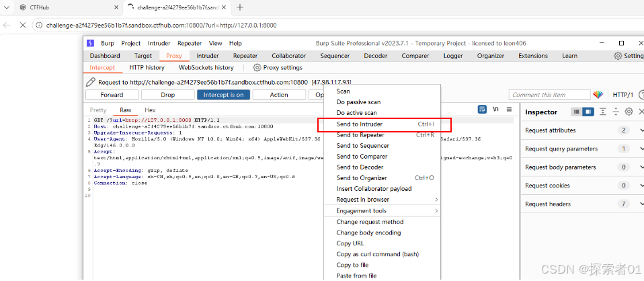Open Engagement tools submenu
The height and width of the screenshot is (281, 644).
[x=383, y=211]
